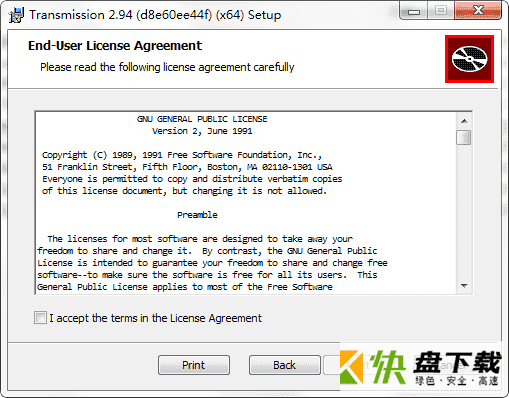The height and width of the screenshot is (398, 509).
Task: Click the 'I accept the terms' label text
Action: point(155,318)
